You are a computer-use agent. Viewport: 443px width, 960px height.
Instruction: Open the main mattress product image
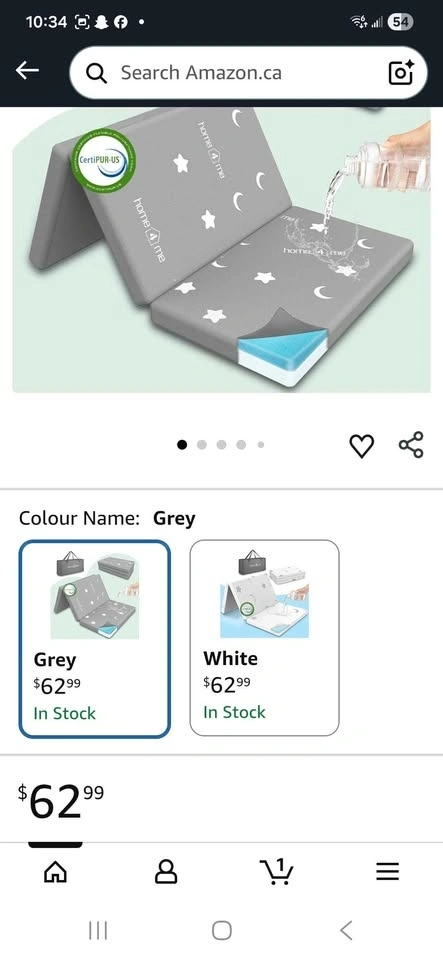click(x=222, y=250)
